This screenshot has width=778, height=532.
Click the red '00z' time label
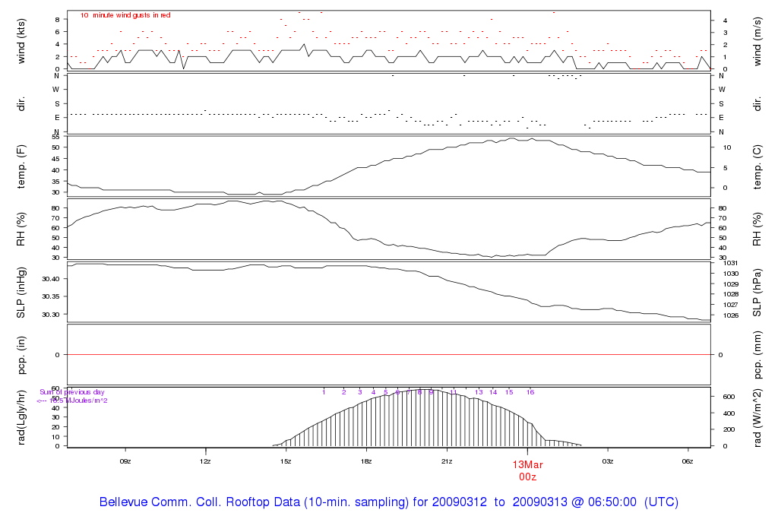pos(528,477)
